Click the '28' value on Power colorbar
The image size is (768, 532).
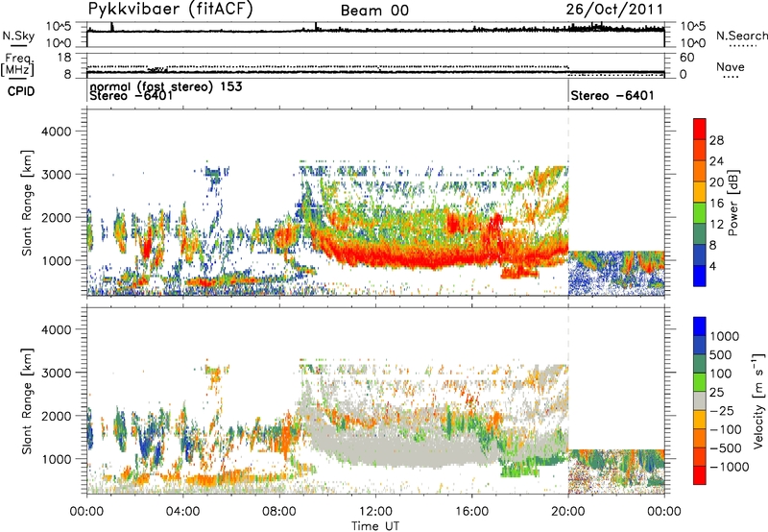pos(716,140)
